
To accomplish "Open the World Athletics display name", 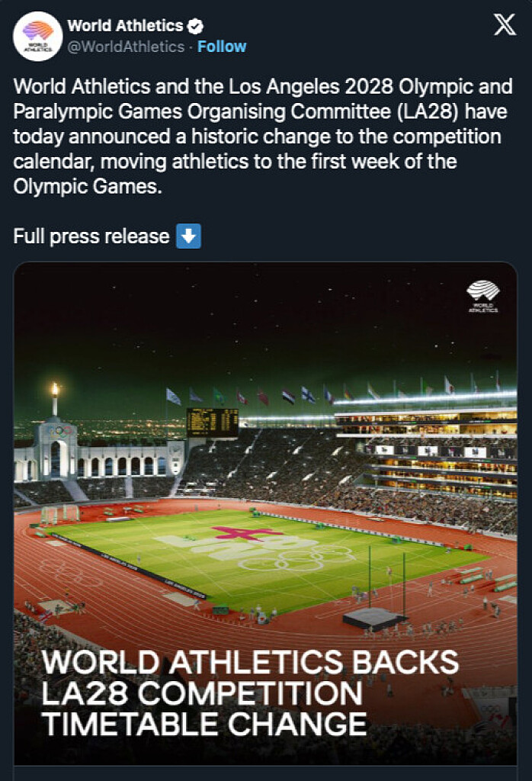I will click(125, 26).
